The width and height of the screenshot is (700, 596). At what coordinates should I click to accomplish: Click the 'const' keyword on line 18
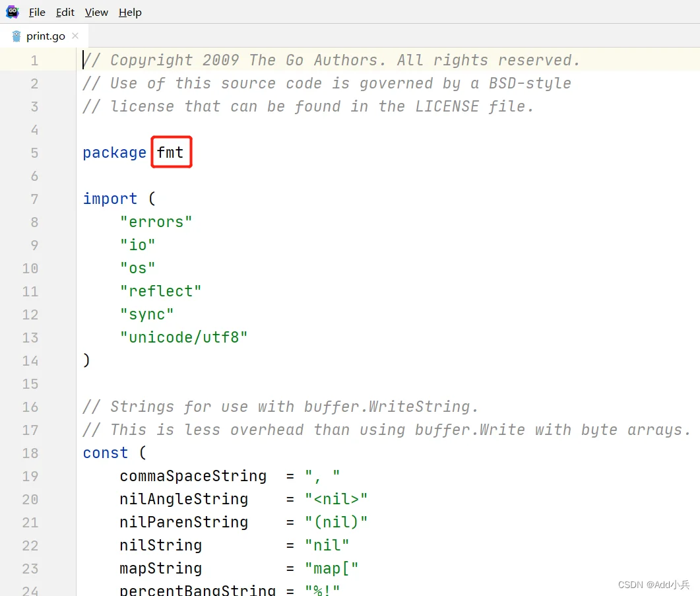[106, 453]
